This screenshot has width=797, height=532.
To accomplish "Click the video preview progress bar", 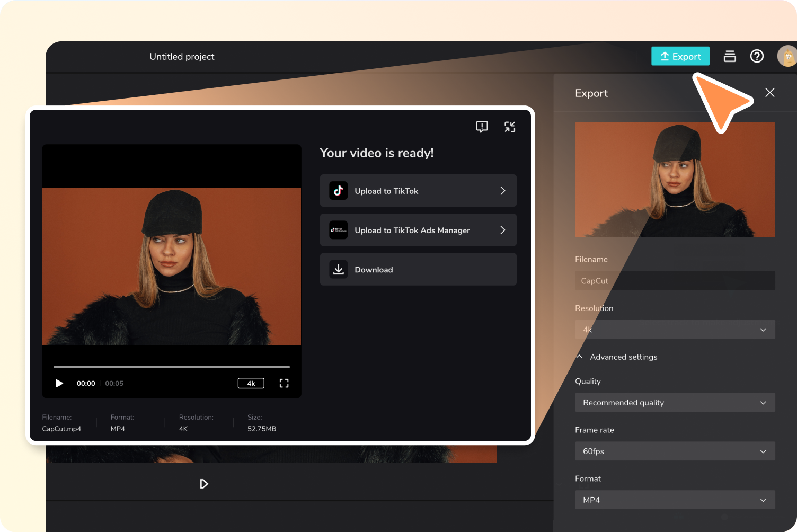I will 172,367.
